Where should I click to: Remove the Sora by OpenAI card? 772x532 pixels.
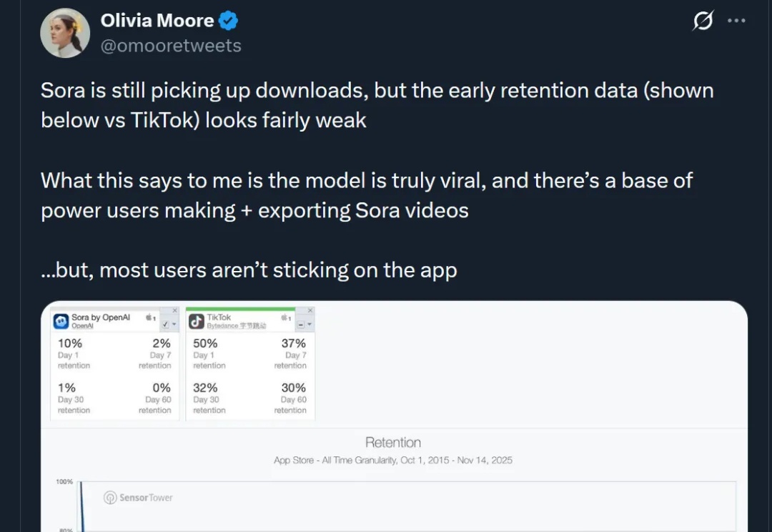(x=175, y=311)
